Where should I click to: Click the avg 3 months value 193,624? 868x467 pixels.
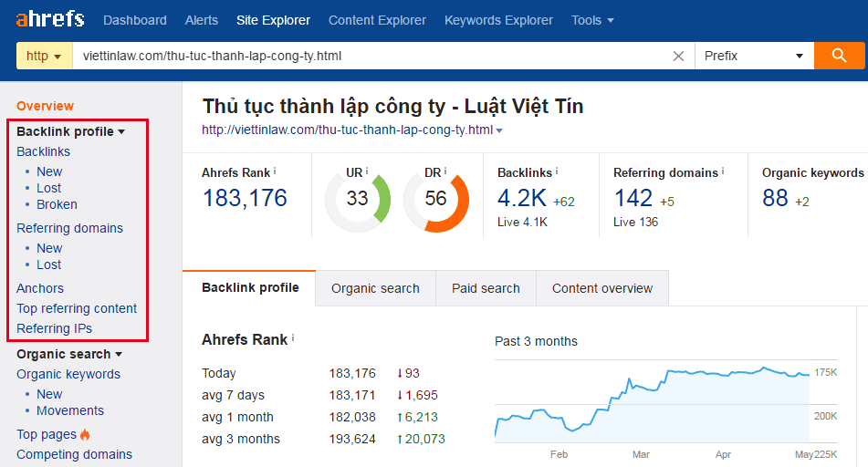pyautogui.click(x=352, y=440)
